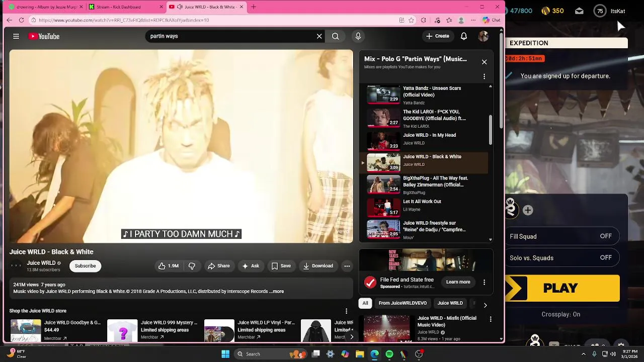644x362 pixels.
Task: Close the Mix playlist panel
Action: point(484,62)
